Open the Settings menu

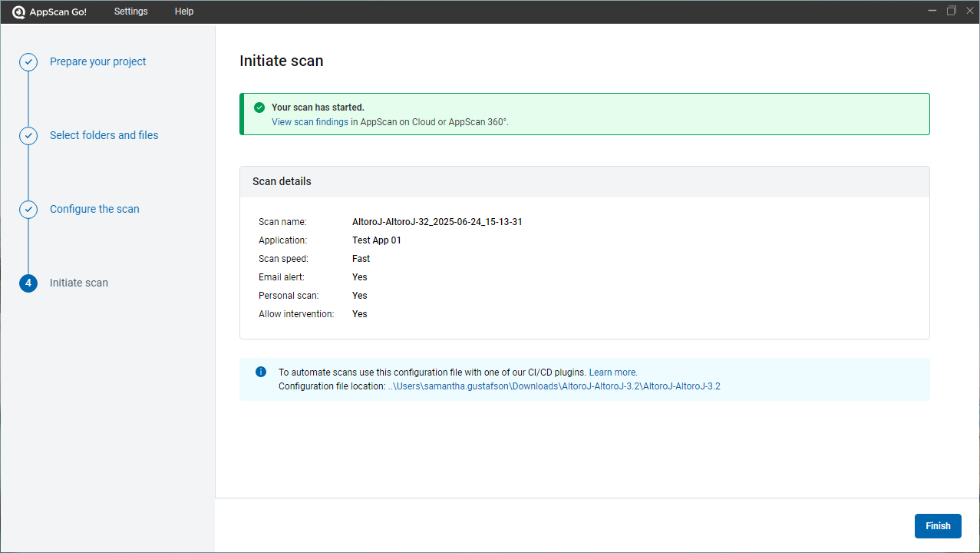[130, 12]
